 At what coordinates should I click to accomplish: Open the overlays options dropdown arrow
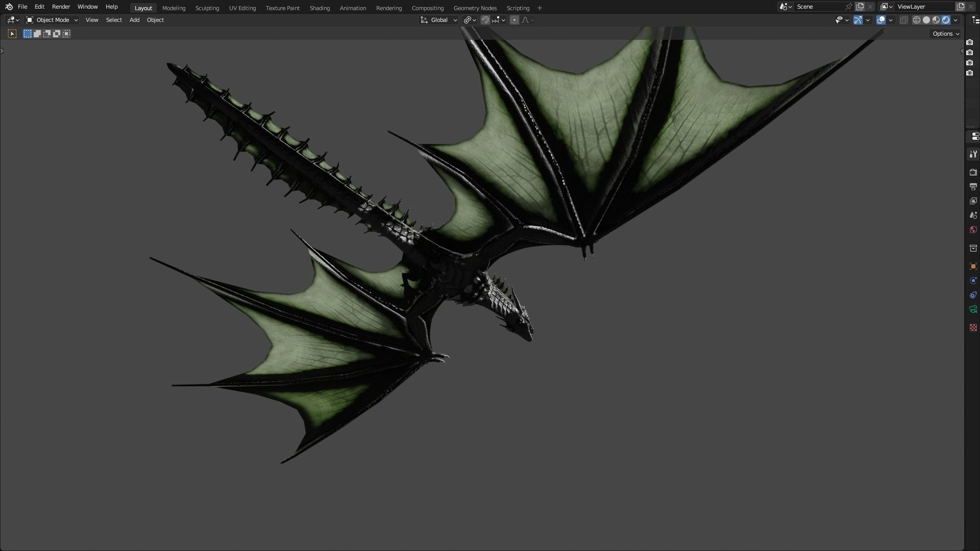pos(891,20)
